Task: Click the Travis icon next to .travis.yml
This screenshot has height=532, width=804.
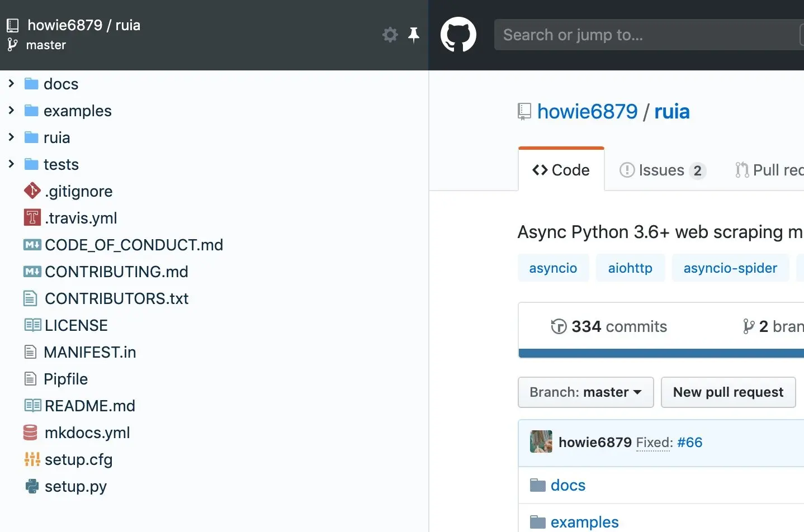Action: click(x=32, y=218)
